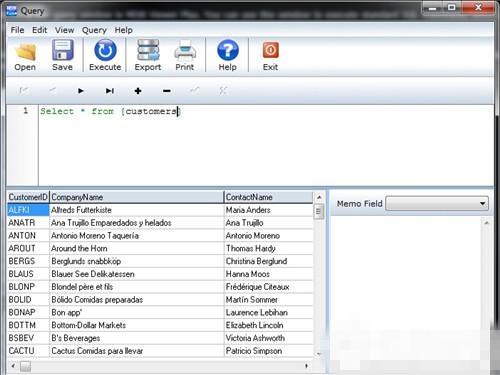Open a query file with Open icon

(x=25, y=55)
